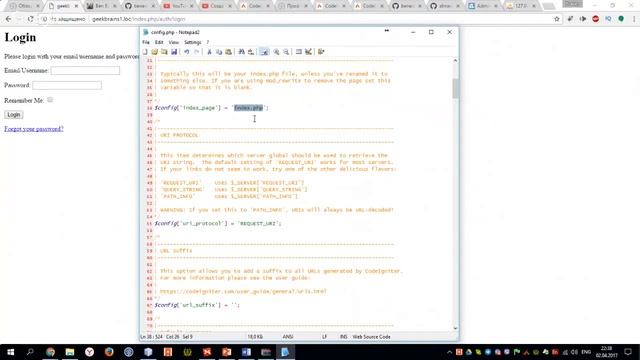Switch to the 127.0 browser tab
The height and width of the screenshot is (360, 640).
click(521, 6)
